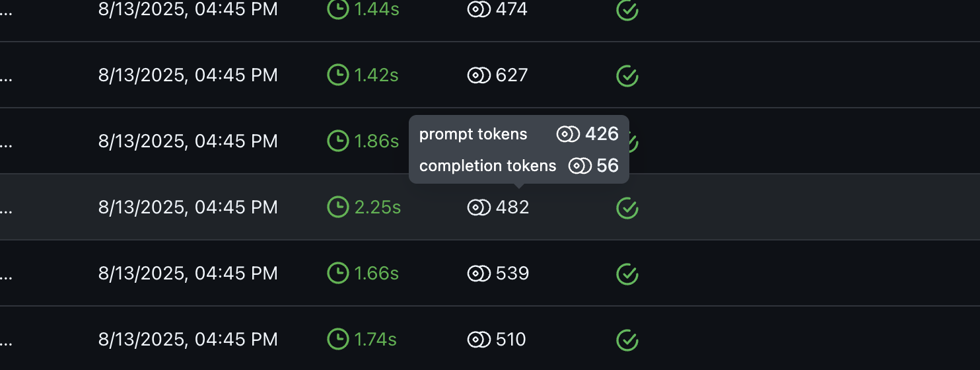Click the token coins icon beside 510
Screen dimensions: 980x370
tap(479, 340)
